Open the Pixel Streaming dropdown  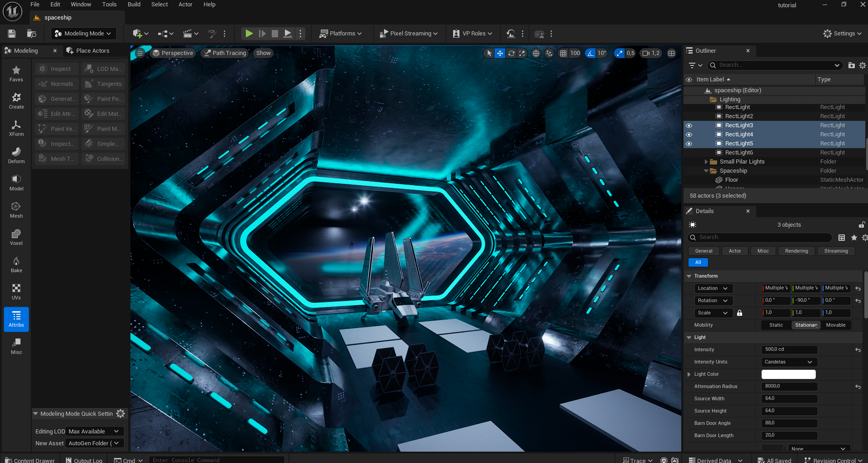[408, 34]
